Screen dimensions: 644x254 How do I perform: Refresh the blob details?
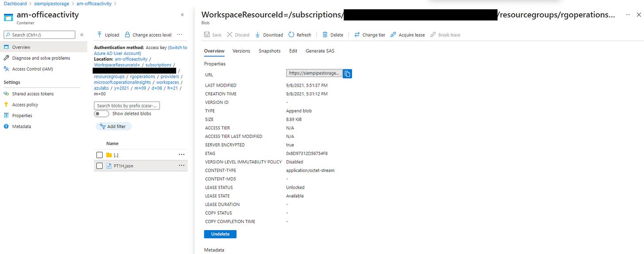coord(299,34)
